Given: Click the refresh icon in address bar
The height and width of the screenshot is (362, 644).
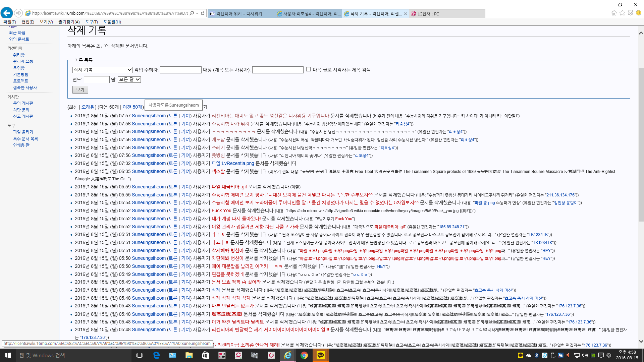Looking at the screenshot, I should click(203, 13).
